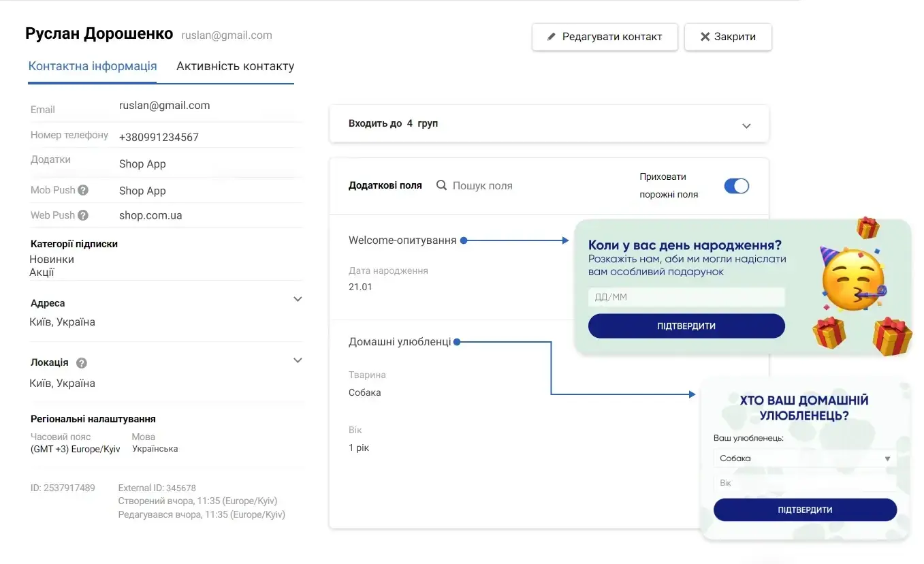Click the help icon next to Web Push
Image resolution: width=924 pixels, height=564 pixels.
click(x=83, y=215)
